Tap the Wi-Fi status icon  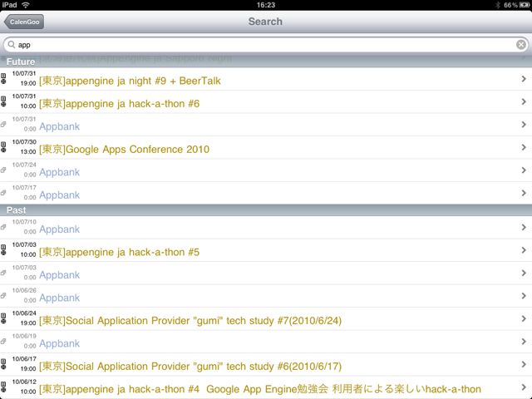(26, 5)
